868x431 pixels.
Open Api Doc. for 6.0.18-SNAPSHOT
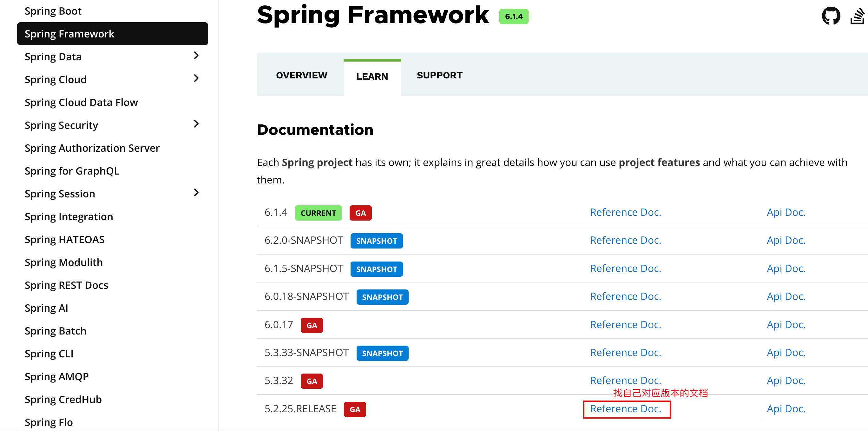(x=786, y=296)
